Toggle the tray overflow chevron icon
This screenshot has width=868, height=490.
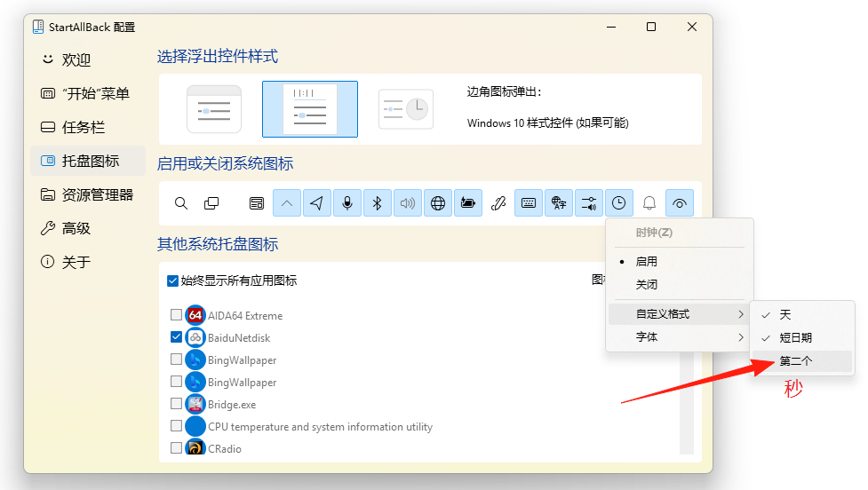pyautogui.click(x=287, y=203)
